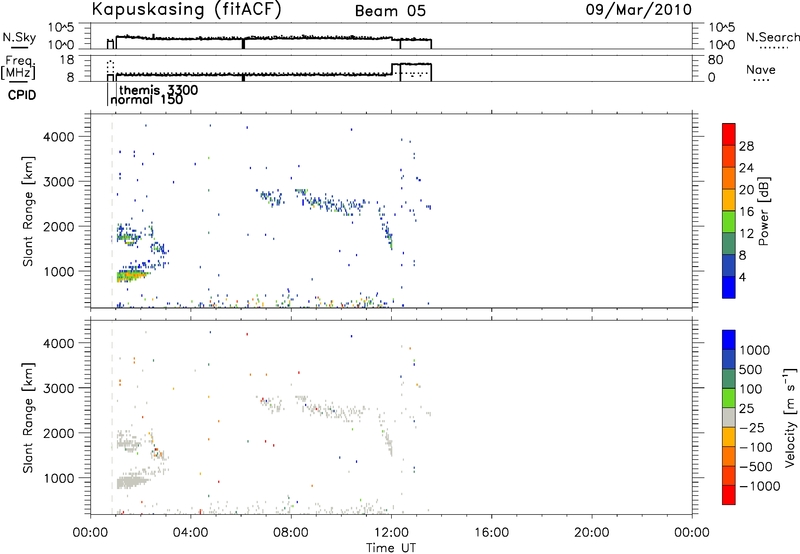Click the "Velocity [m s-1]" colorbar title

(x=790, y=417)
